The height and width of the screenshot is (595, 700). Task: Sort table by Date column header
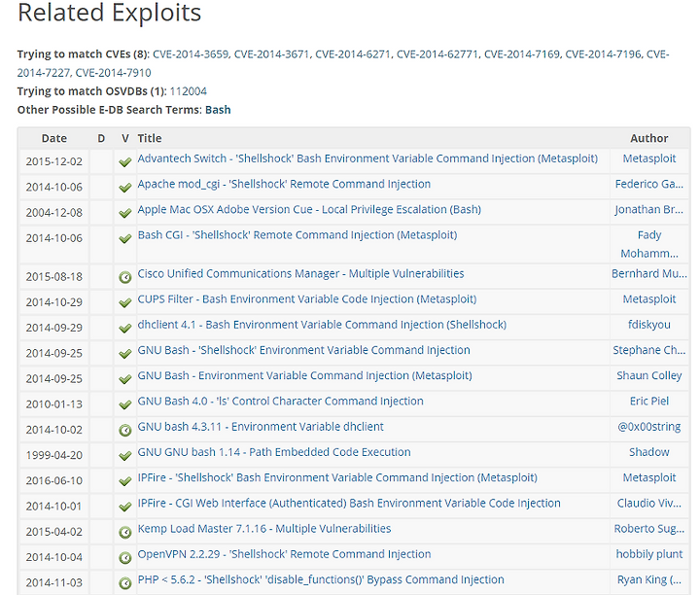click(54, 138)
